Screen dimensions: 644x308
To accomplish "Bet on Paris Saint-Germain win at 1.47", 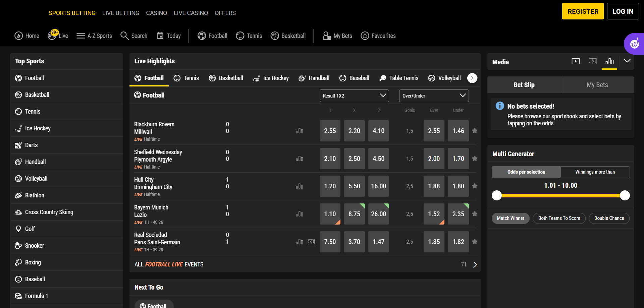I will [x=379, y=242].
